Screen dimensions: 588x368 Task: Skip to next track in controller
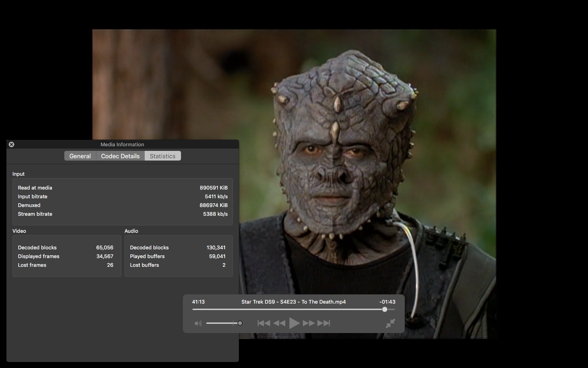(x=324, y=323)
